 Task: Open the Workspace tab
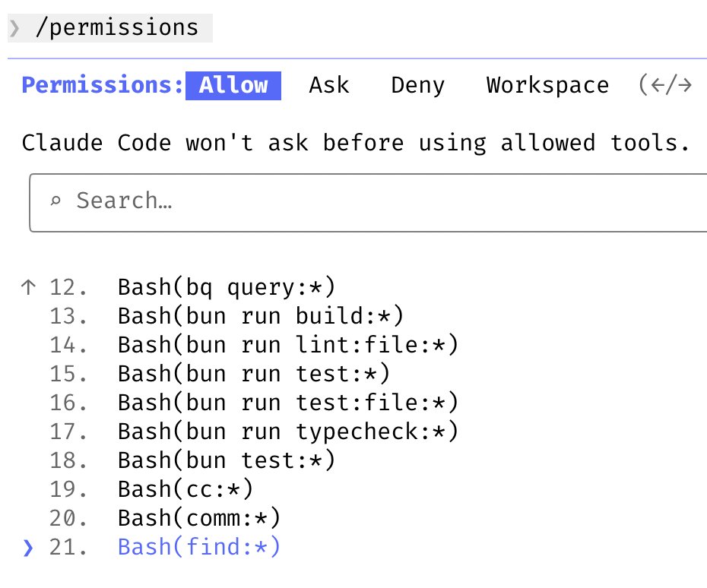coord(547,85)
